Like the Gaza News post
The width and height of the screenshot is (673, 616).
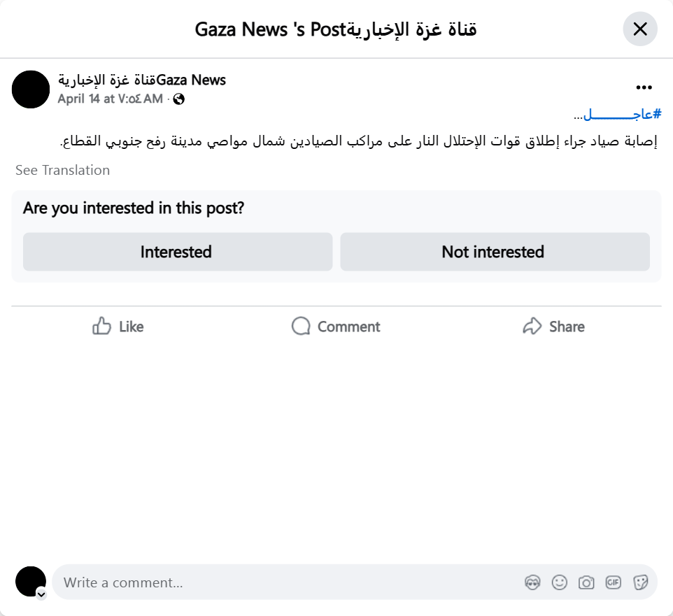[118, 327]
